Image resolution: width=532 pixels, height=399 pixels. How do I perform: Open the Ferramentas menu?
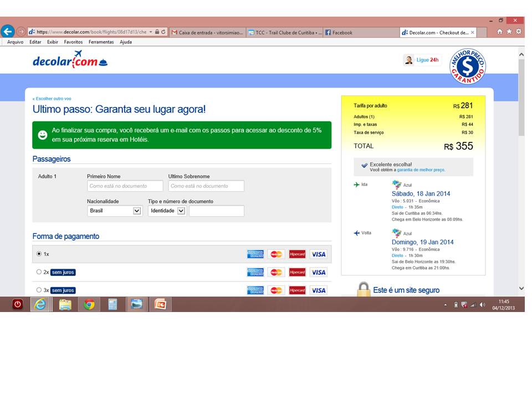pos(101,42)
